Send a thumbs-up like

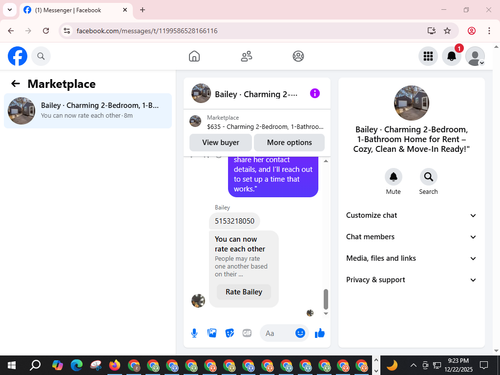[320, 333]
